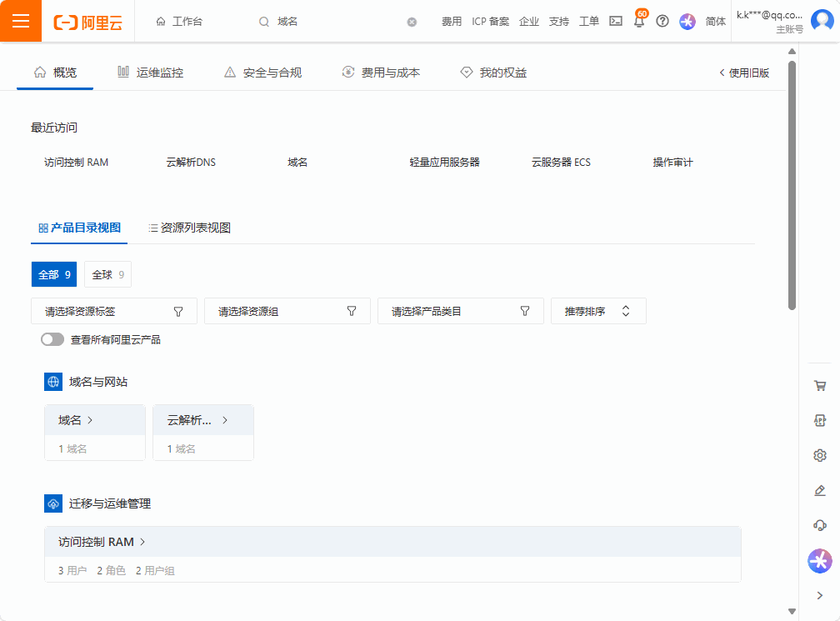Screen dimensions: 840x621
Task: Switch to the 安全与合规 tab
Action: [x=262, y=73]
